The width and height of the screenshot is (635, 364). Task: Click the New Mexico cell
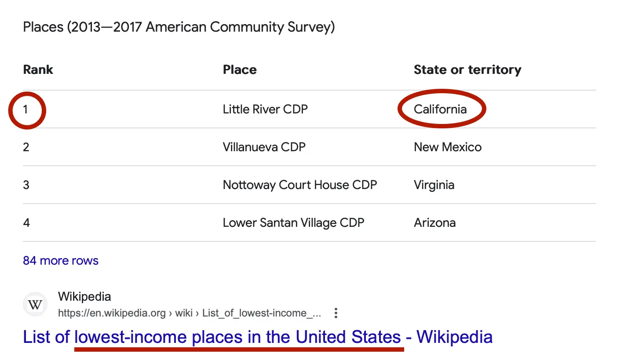[448, 147]
